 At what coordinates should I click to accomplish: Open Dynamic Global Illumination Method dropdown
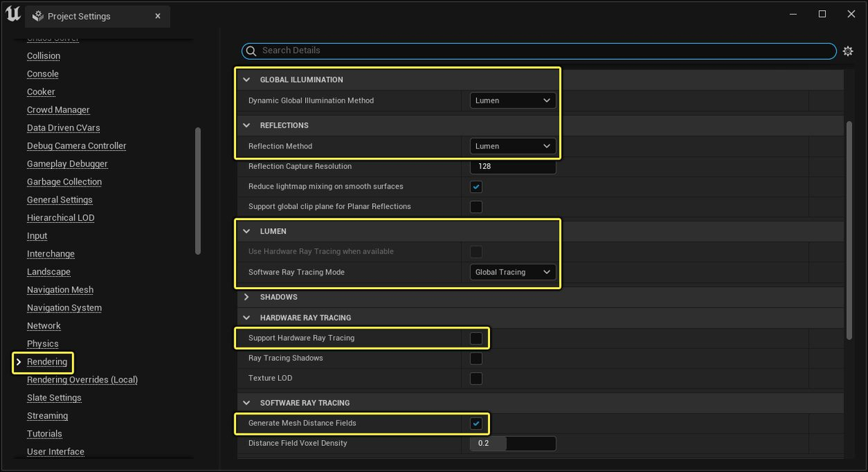coord(513,101)
